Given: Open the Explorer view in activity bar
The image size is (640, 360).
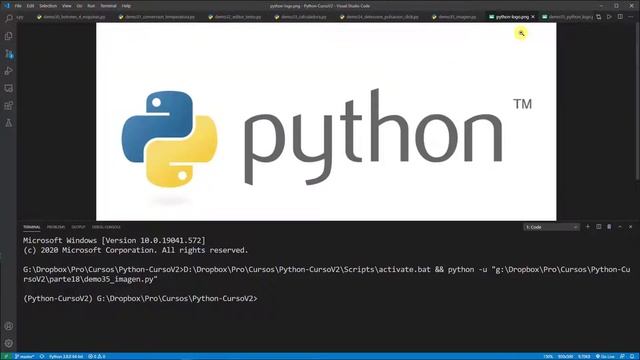Looking at the screenshot, I should pyautogui.click(x=9, y=36).
